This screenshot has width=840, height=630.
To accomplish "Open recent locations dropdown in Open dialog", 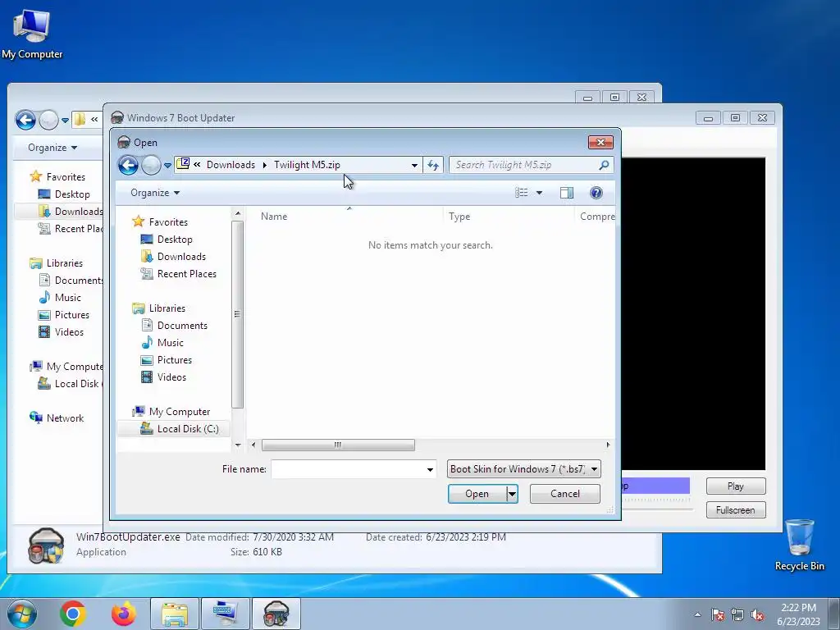I will (167, 166).
